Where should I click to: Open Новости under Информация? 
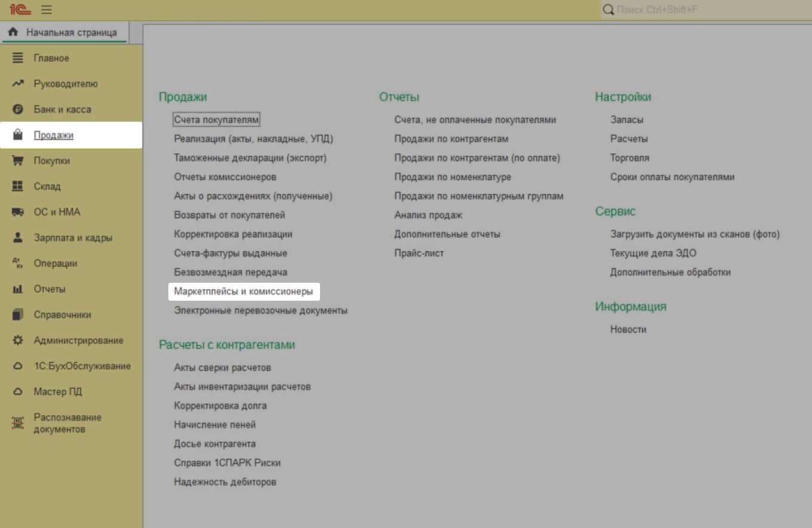(628, 329)
